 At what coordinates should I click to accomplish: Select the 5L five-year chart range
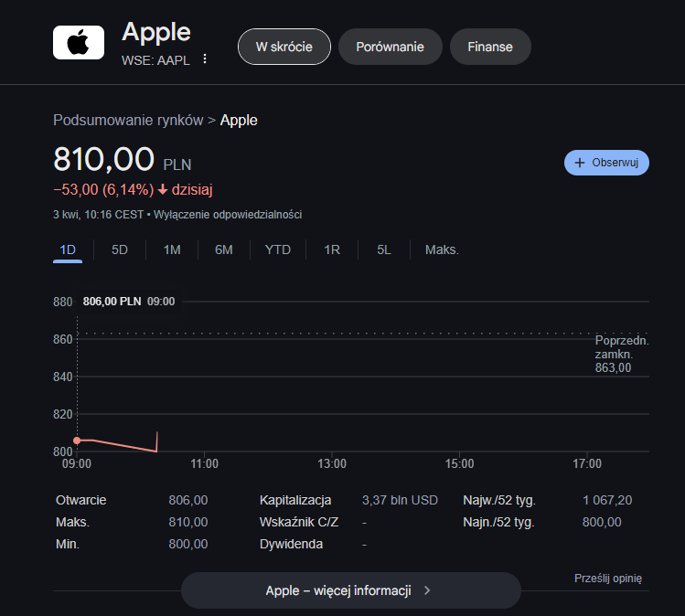[x=384, y=250]
